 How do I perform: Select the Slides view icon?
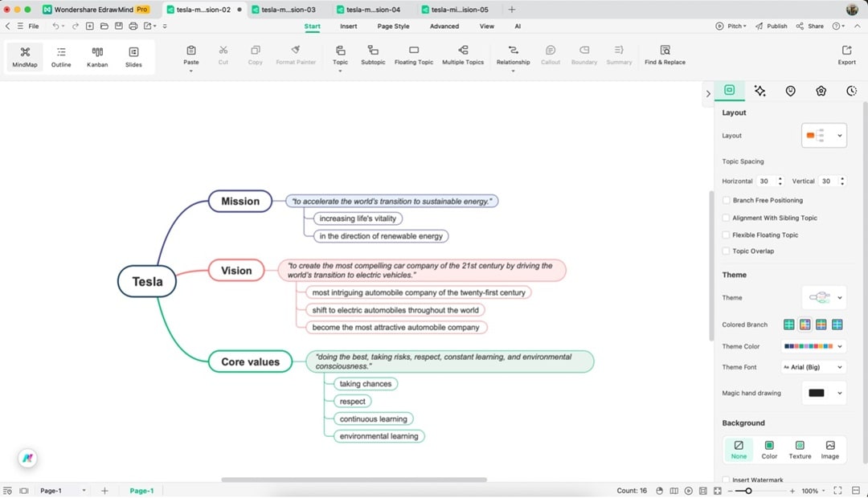click(x=133, y=56)
